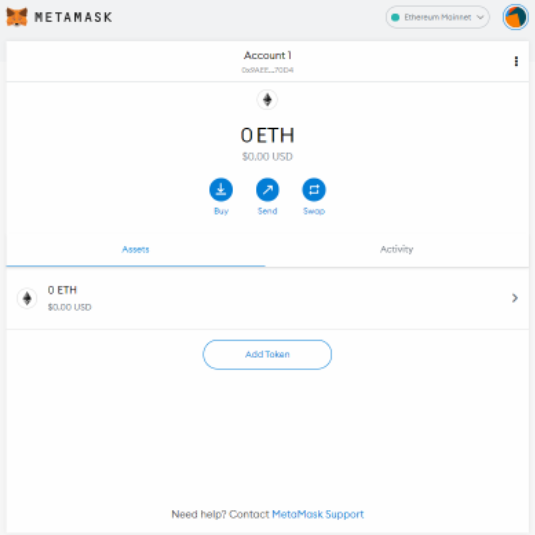Viewport: 535px width, 535px height.
Task: Click the Buy download-arrow icon
Action: pos(221,189)
